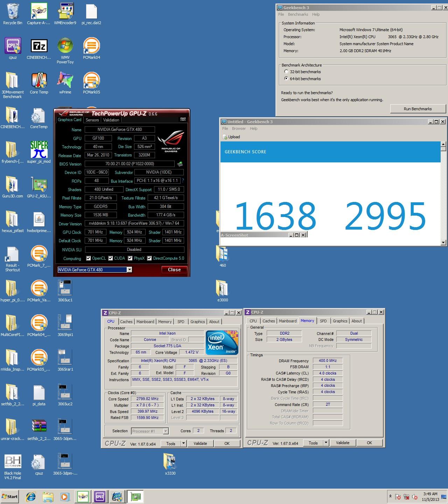Open PCMark04 desktop shortcut
448x504 pixels.
(91, 49)
